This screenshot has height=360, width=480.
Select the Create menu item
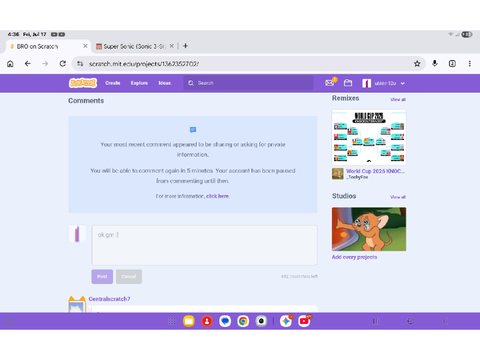[x=113, y=83]
